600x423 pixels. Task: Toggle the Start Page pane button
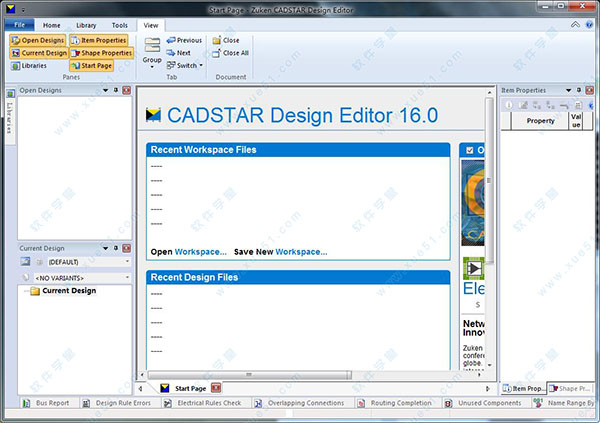point(91,65)
